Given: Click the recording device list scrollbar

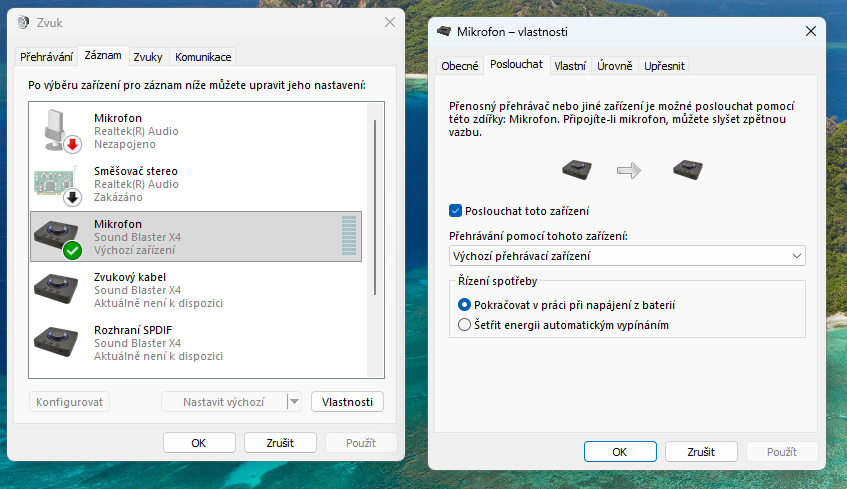Looking at the screenshot, I should click(x=375, y=207).
